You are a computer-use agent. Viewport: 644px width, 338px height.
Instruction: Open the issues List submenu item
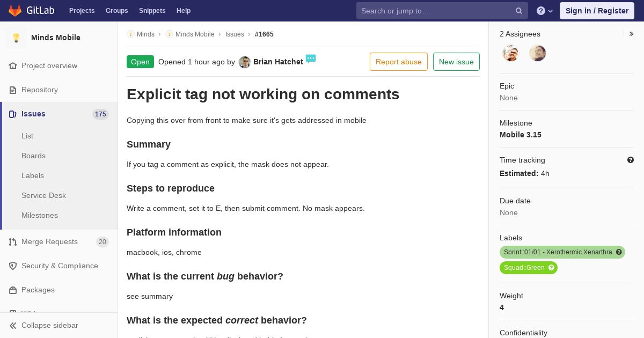27,136
